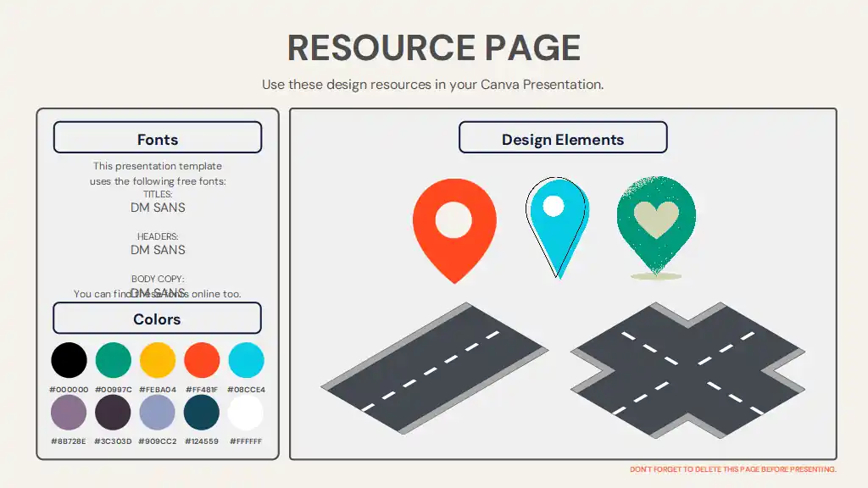Pick the yellow #FEBA04 color circle

(x=158, y=360)
